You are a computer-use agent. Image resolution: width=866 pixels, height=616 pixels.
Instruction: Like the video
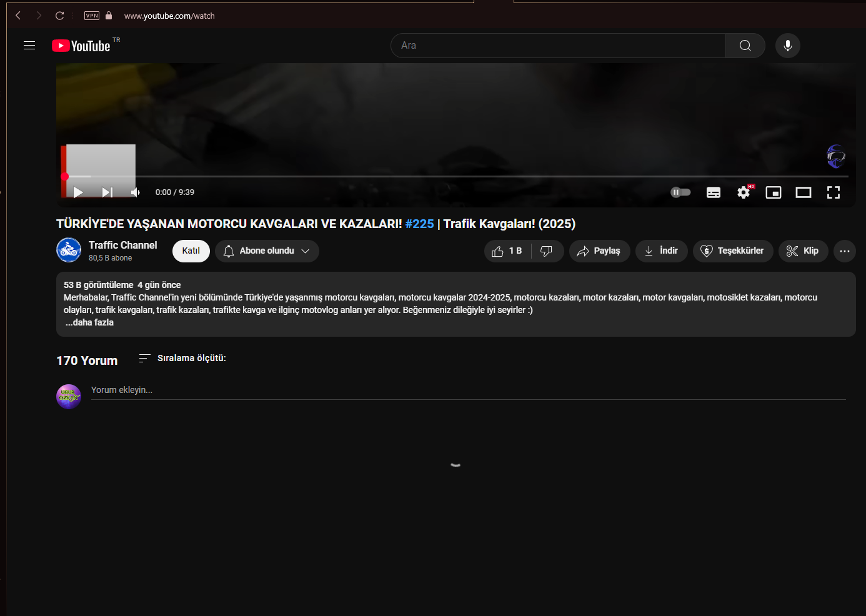click(507, 251)
